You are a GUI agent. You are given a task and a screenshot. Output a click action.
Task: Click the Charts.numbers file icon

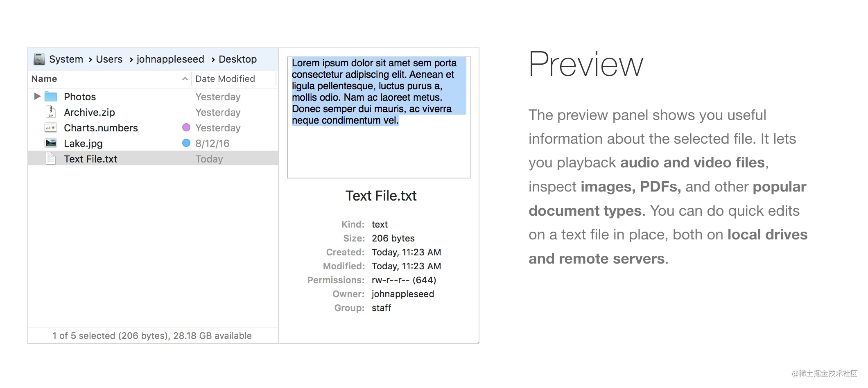coord(51,128)
